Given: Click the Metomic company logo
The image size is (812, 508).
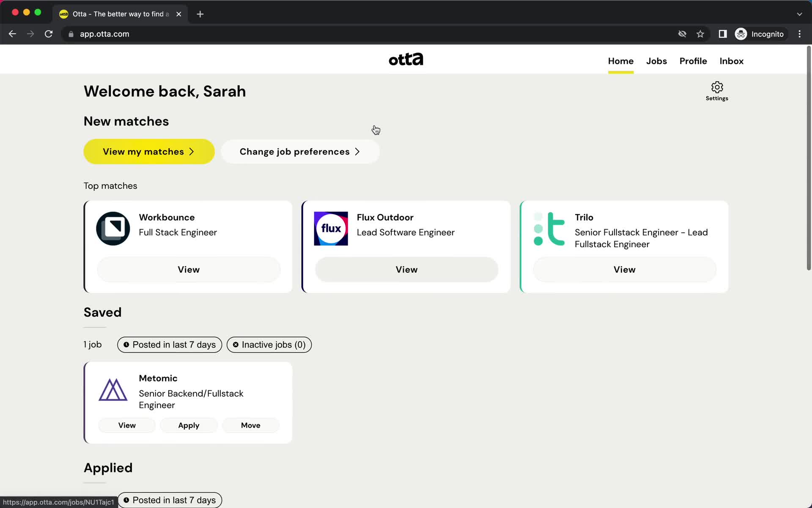Looking at the screenshot, I should [113, 389].
